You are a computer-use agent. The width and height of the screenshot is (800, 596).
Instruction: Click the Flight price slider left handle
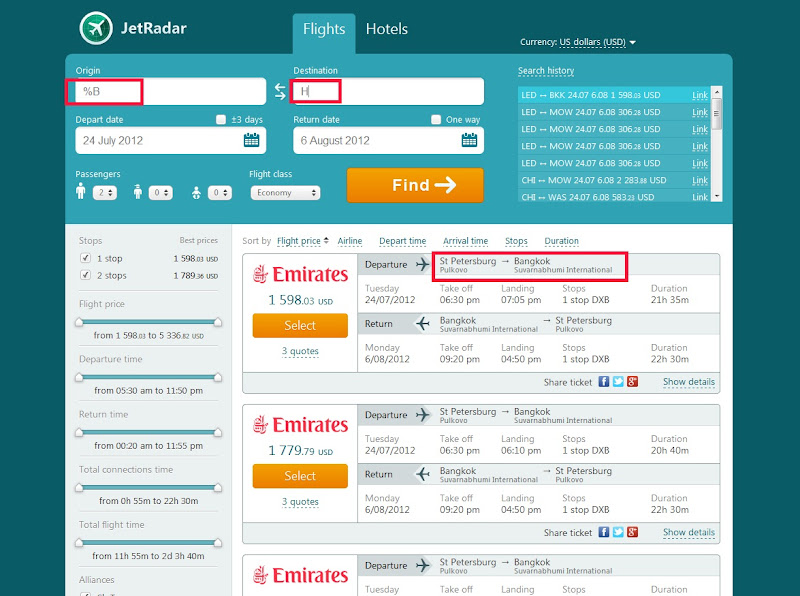click(80, 322)
